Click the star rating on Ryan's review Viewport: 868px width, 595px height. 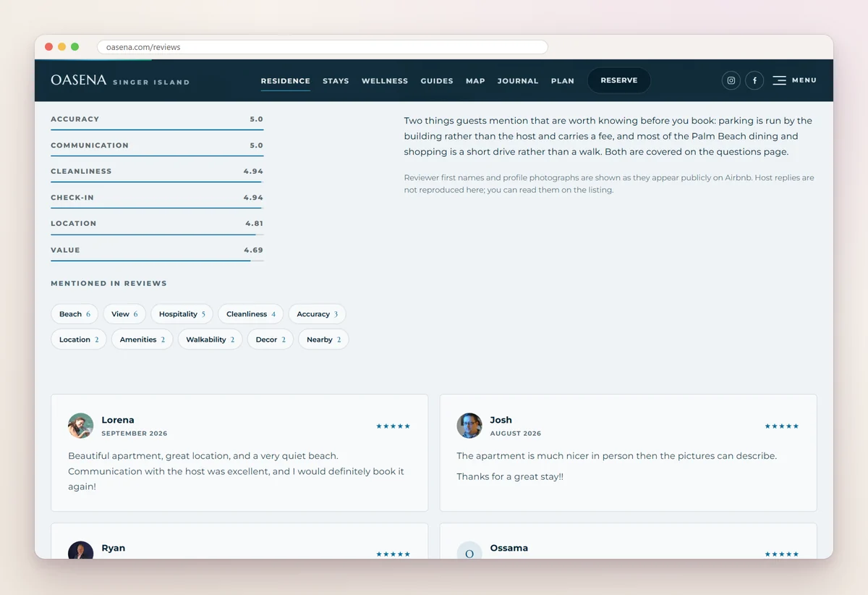[393, 554]
